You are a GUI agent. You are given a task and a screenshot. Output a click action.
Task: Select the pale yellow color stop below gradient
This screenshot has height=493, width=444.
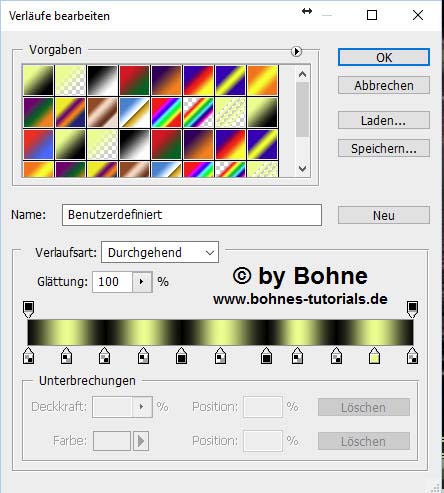(x=374, y=355)
